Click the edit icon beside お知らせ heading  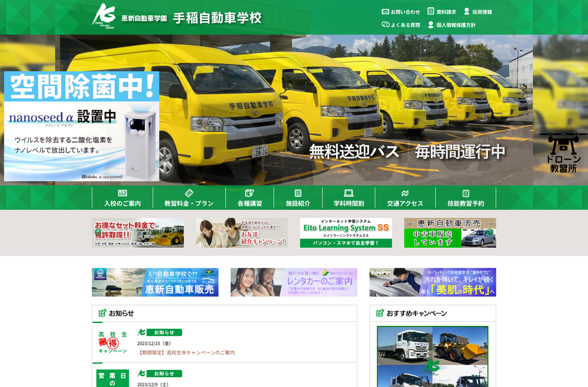point(102,313)
